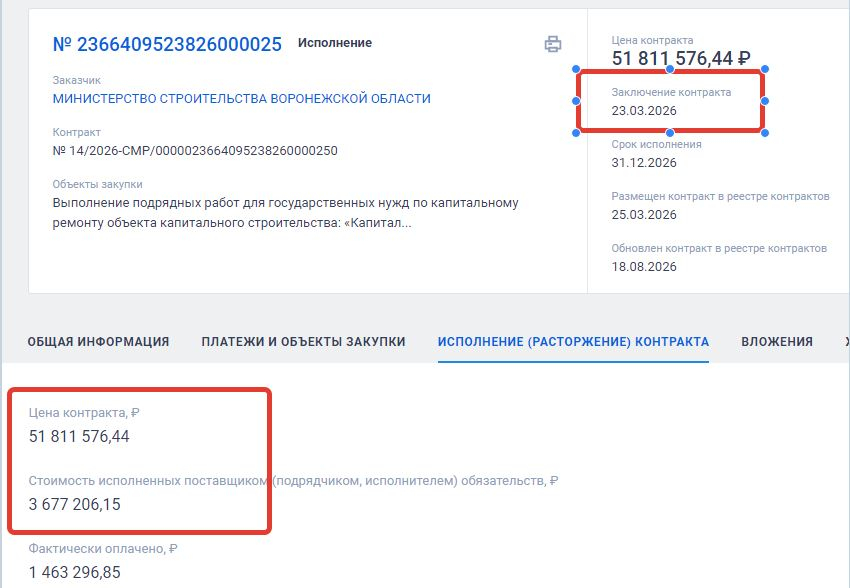Click the top-right handle of selected red box
The image size is (850, 588).
(x=765, y=69)
